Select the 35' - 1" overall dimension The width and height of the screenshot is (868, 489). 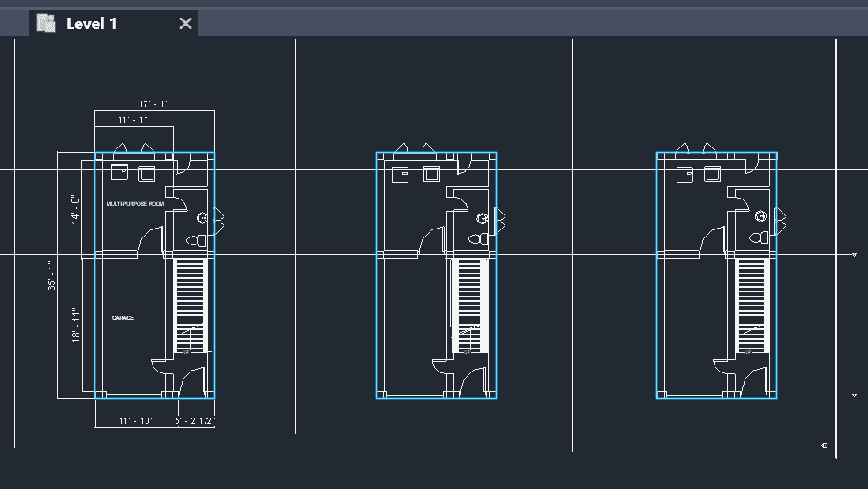pos(52,275)
